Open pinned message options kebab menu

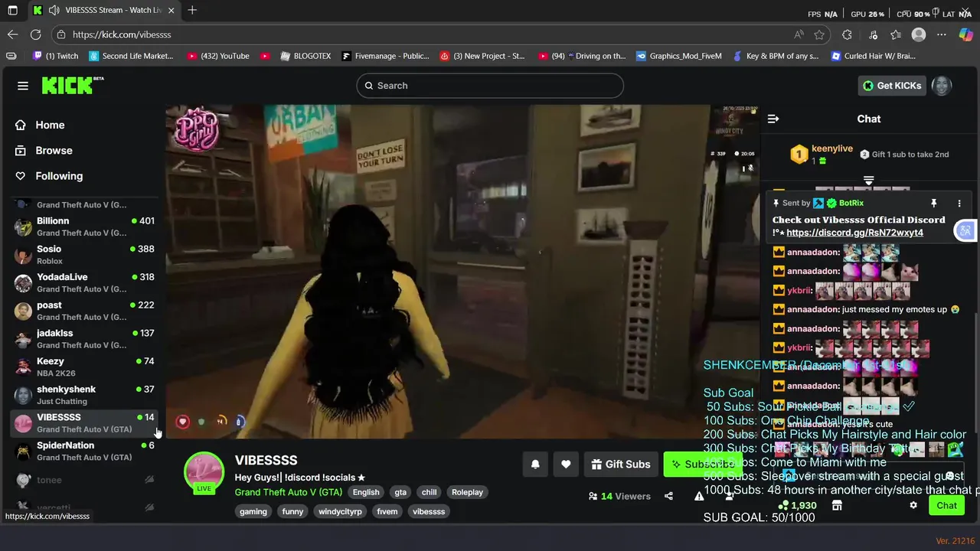pyautogui.click(x=959, y=203)
